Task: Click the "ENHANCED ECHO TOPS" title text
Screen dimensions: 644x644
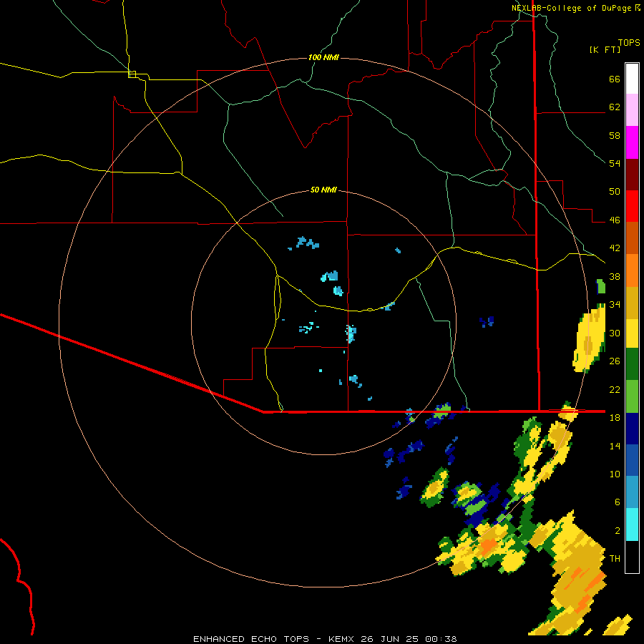Action: tap(251, 639)
